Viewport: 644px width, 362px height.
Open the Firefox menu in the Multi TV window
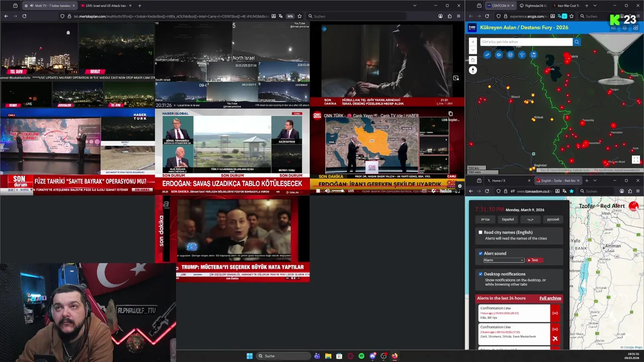pyautogui.click(x=458, y=16)
